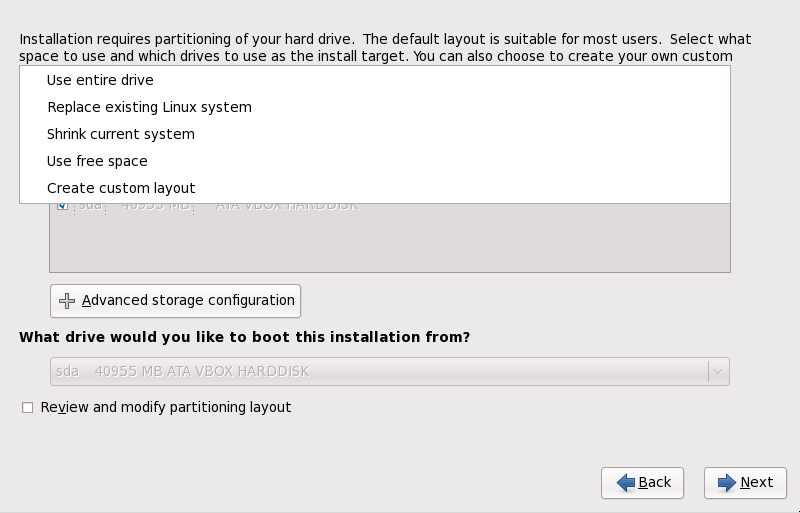Open Advanced storage configuration

click(x=176, y=301)
